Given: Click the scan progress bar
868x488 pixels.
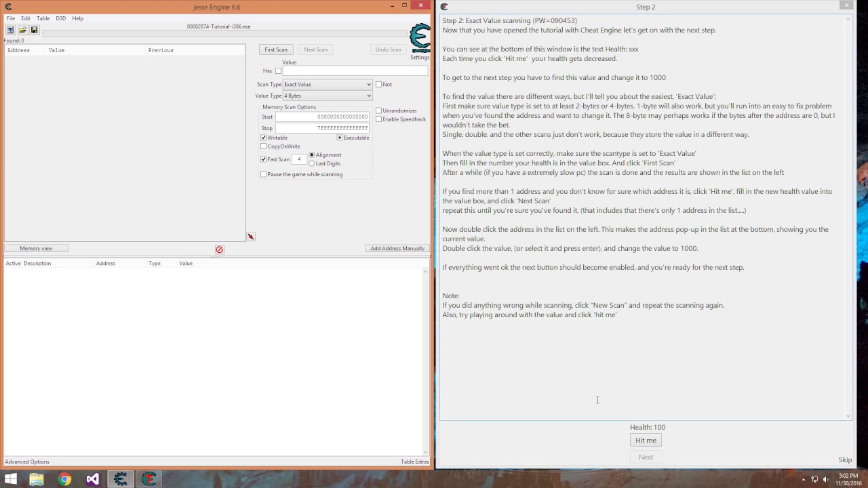Looking at the screenshot, I should pos(224,33).
